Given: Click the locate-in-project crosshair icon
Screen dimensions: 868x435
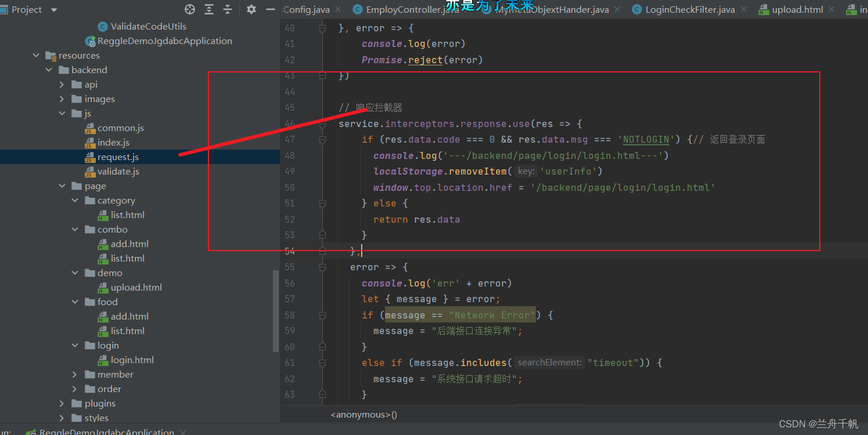Looking at the screenshot, I should [x=190, y=9].
